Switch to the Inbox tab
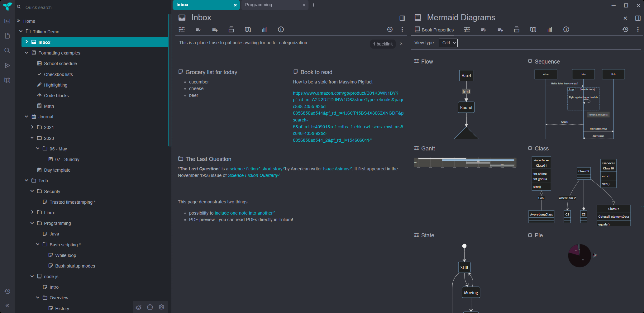The width and height of the screenshot is (644, 313). 206,5
